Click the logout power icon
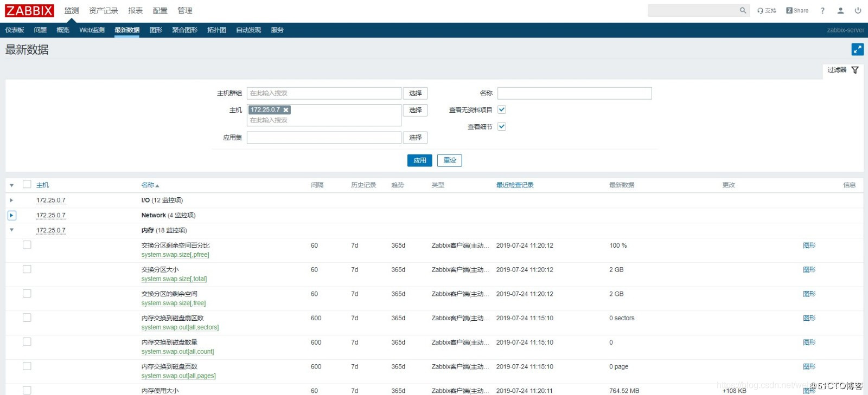 coord(858,10)
